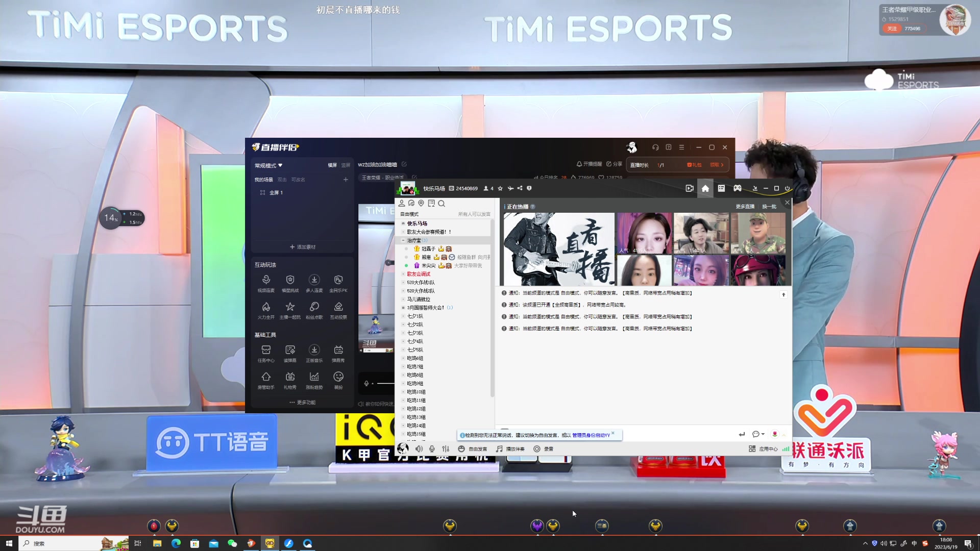Open 互动投票 tool
Viewport: 980px width, 551px height.
point(338,310)
